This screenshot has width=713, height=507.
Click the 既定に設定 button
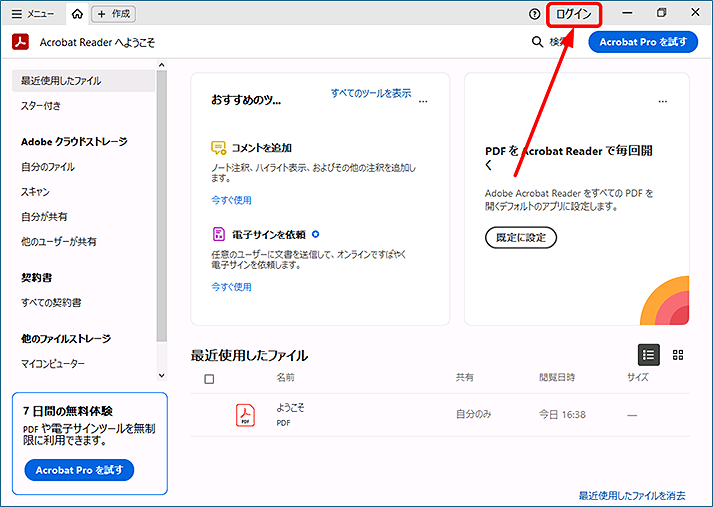(x=521, y=237)
